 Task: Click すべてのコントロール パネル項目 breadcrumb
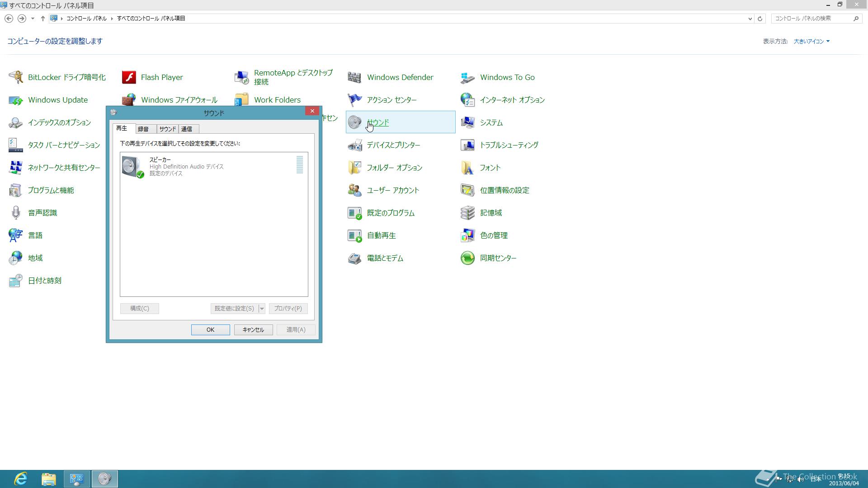(151, 19)
